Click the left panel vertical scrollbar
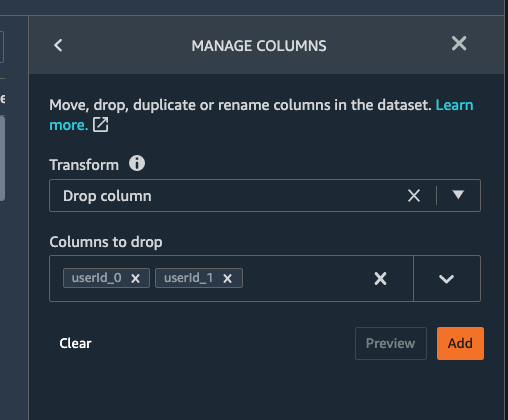Viewport: 508px width, 420px height. (2, 158)
